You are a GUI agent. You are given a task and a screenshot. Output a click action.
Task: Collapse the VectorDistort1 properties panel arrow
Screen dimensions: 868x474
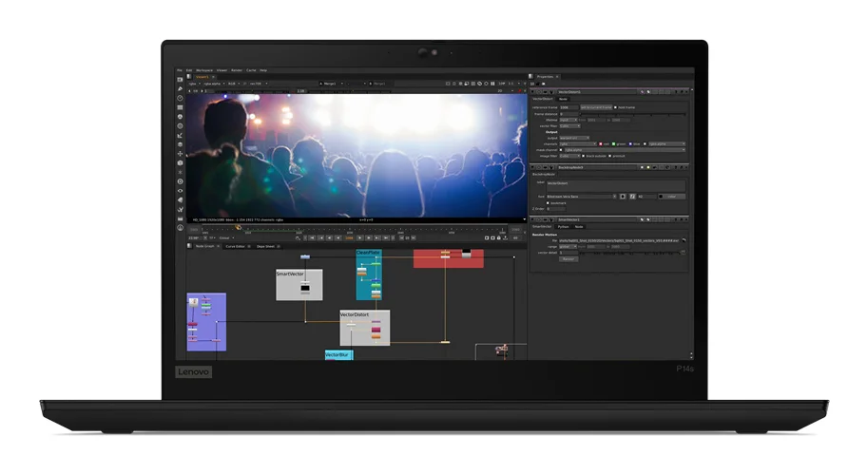pos(532,92)
